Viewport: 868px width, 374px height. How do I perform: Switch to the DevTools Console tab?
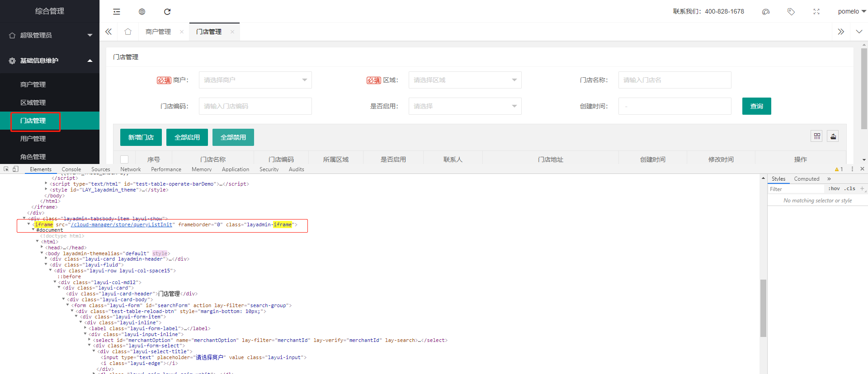[x=71, y=169]
